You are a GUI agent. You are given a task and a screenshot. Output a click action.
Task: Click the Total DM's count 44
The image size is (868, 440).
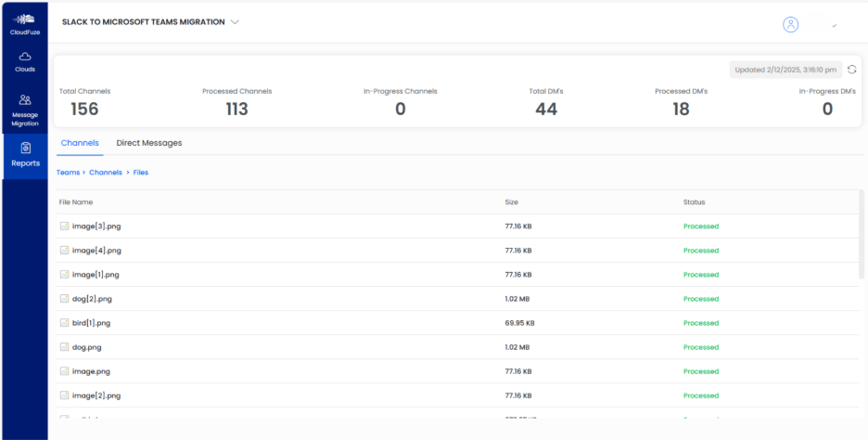(546, 110)
